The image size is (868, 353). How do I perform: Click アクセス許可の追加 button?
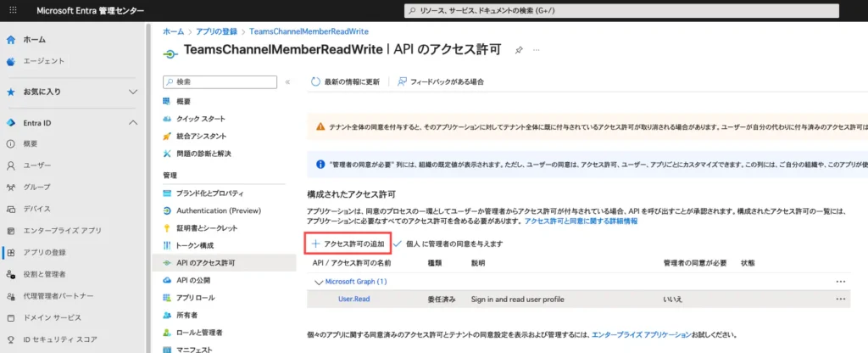pos(348,244)
